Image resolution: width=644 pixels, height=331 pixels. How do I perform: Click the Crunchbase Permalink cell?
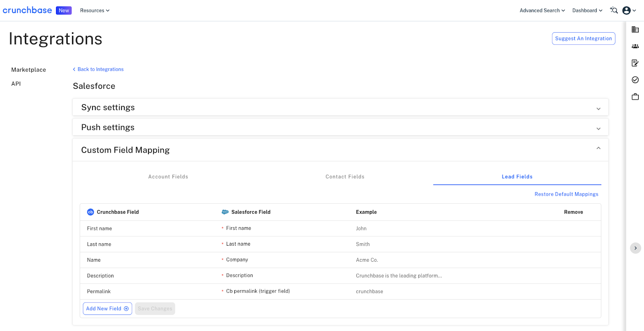pos(99,292)
